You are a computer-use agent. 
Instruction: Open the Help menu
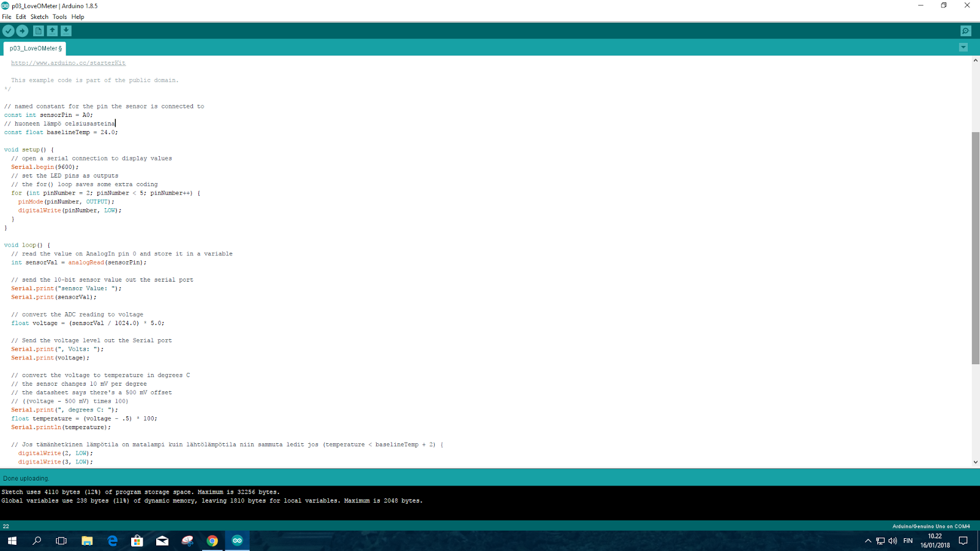(78, 17)
